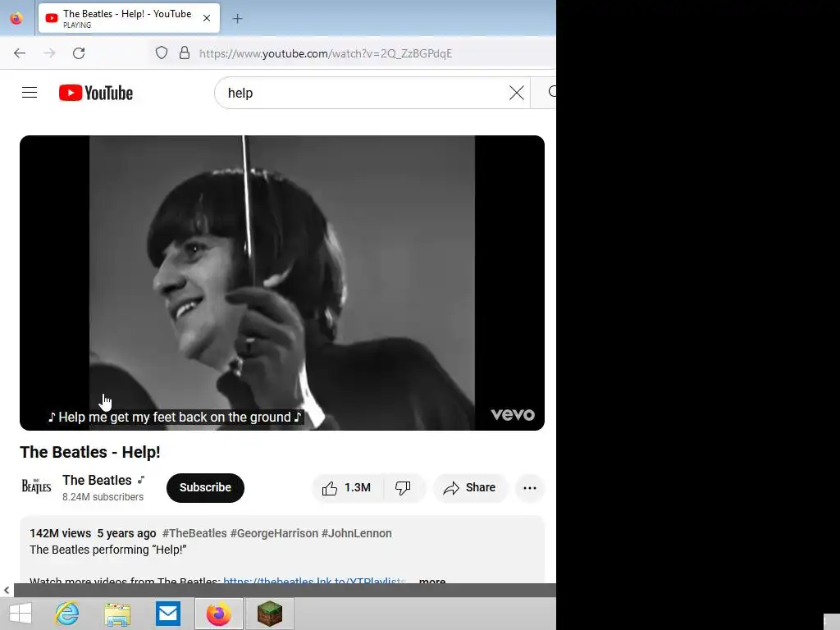This screenshot has width=840, height=630.
Task: Open the Firefox View pinned icon
Action: tap(16, 18)
